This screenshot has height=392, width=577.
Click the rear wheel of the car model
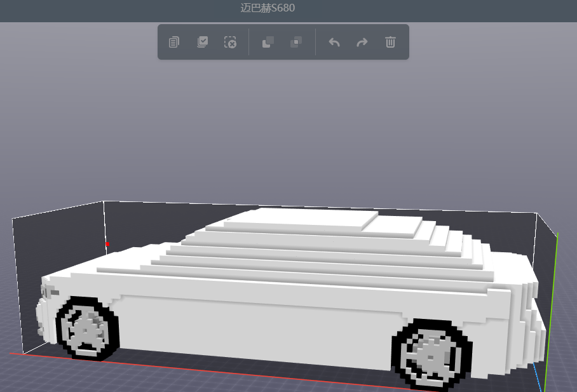click(431, 355)
